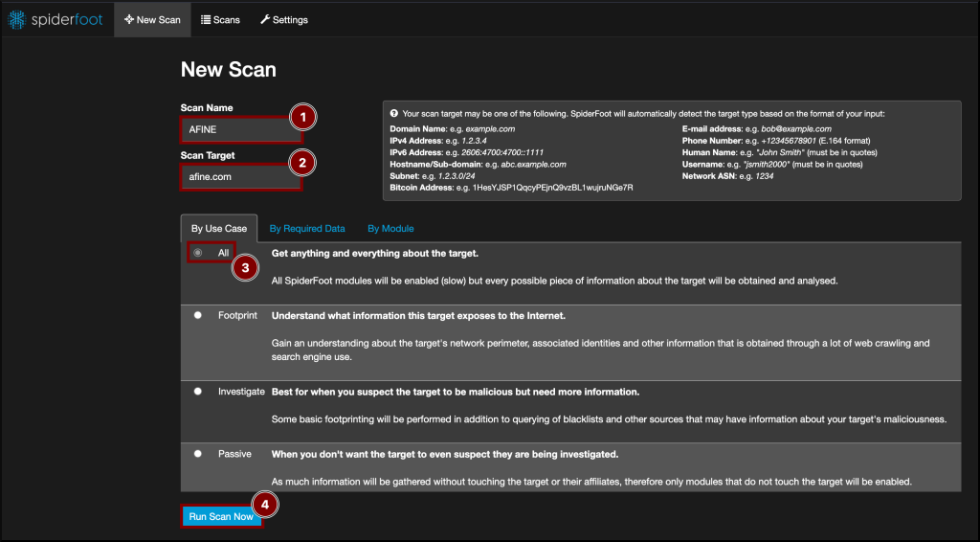Open the Settings menu item
980x542 pixels.
[284, 20]
